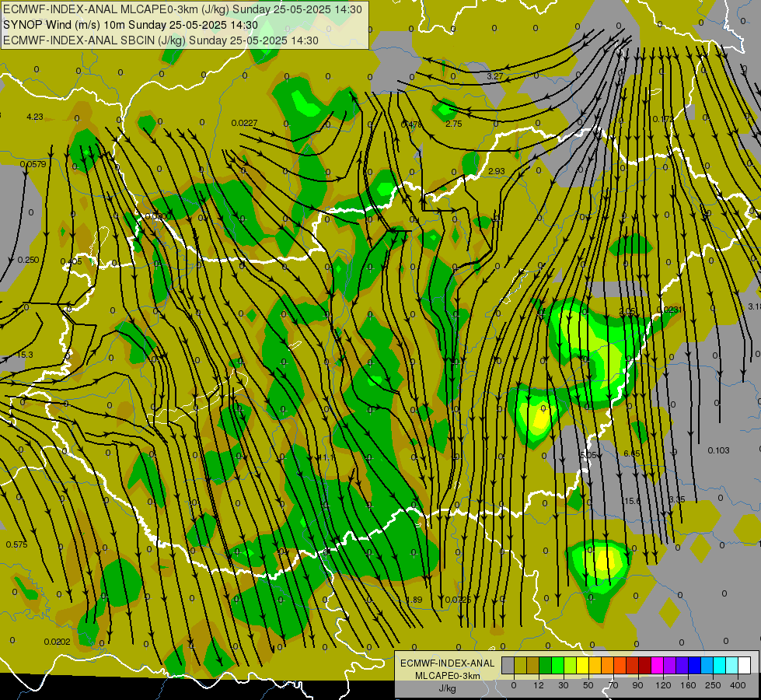Click the 2.05 value on the map
Image resolution: width=761 pixels, height=700 pixels.
tap(627, 311)
